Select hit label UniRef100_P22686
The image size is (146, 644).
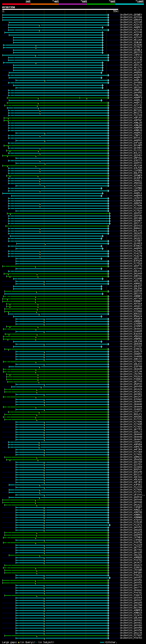(x=131, y=278)
